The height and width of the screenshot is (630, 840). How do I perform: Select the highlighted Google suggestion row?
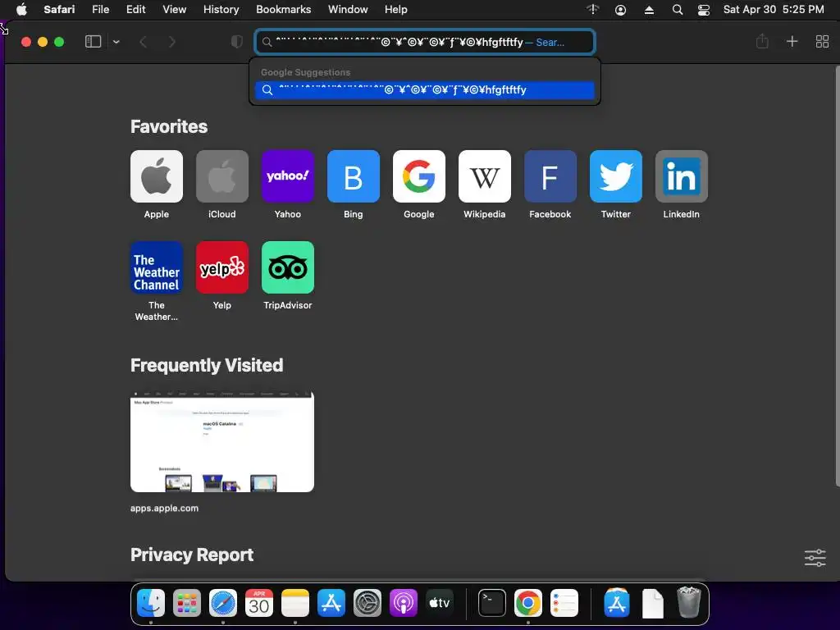pyautogui.click(x=425, y=90)
